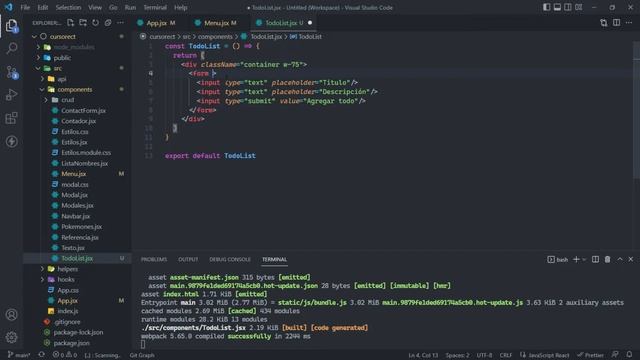Open Run and Debug view

pyautogui.click(x=11, y=95)
